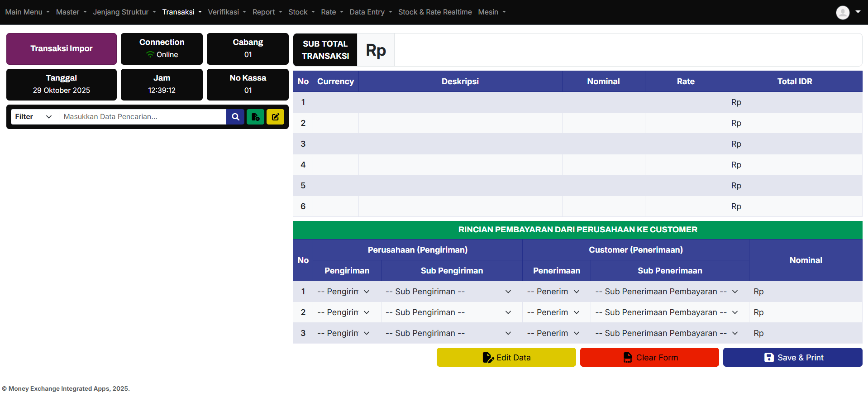Expand the Pengiriman dropdown in row 1
This screenshot has height=393, width=868.
[x=343, y=292]
